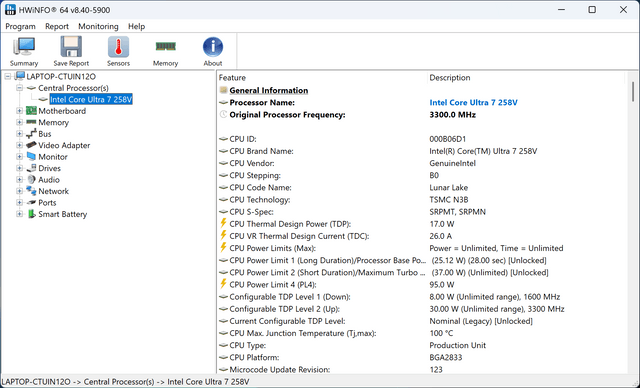640x388 pixels.
Task: Click the Drives tree node icon
Action: [31, 168]
